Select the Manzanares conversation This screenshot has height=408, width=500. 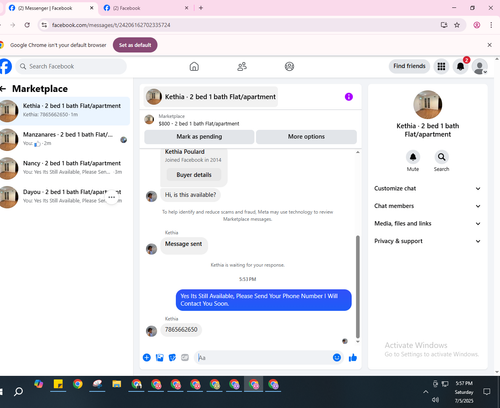coord(65,139)
